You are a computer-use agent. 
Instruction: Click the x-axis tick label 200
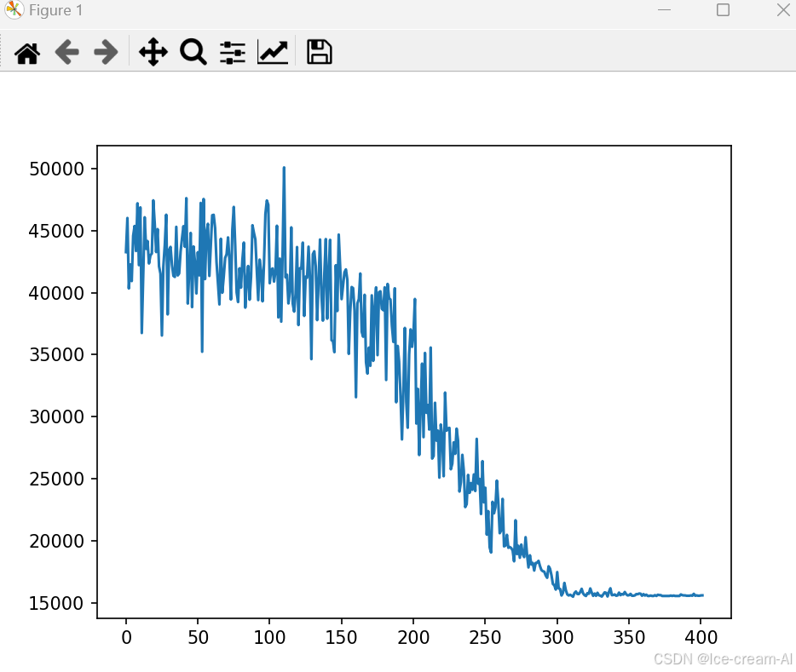[x=413, y=638]
